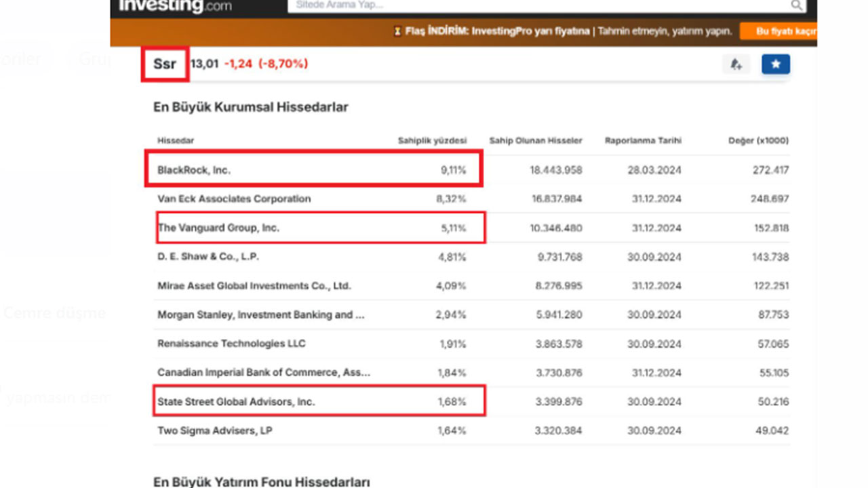Type in the 'Sitede Arama Yap' search field
The height and width of the screenshot is (488, 868).
click(x=536, y=5)
